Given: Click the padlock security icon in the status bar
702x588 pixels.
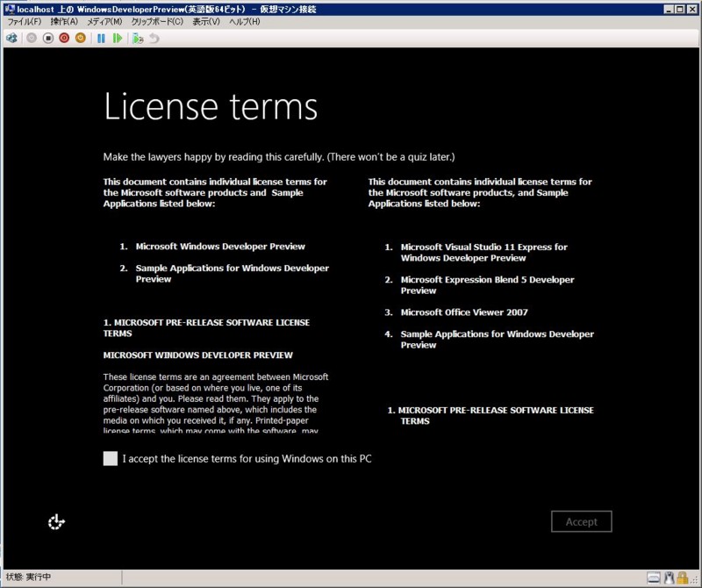Looking at the screenshot, I should coord(683,577).
